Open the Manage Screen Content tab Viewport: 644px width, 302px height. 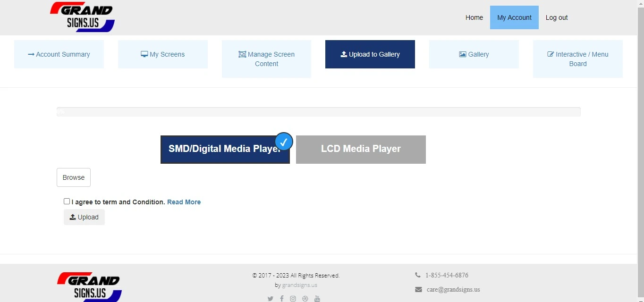pos(266,59)
